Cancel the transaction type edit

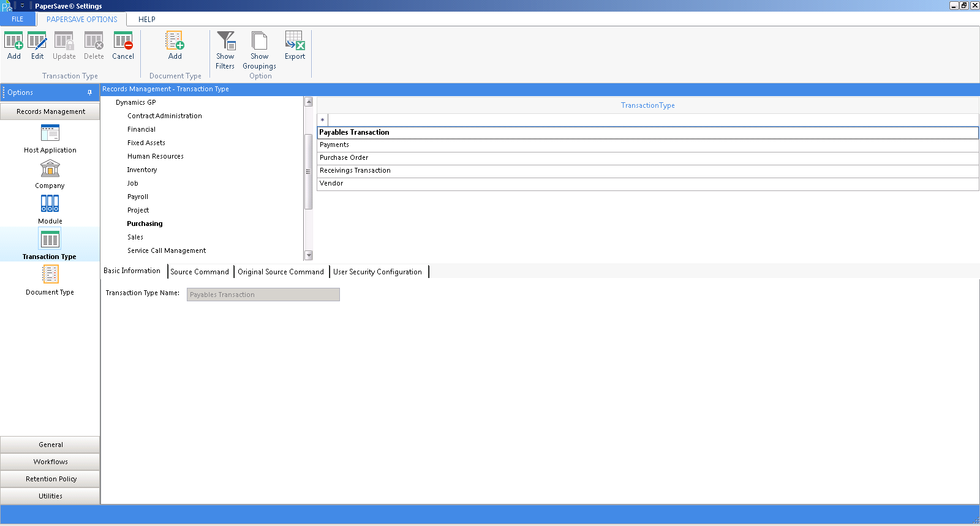coord(123,46)
